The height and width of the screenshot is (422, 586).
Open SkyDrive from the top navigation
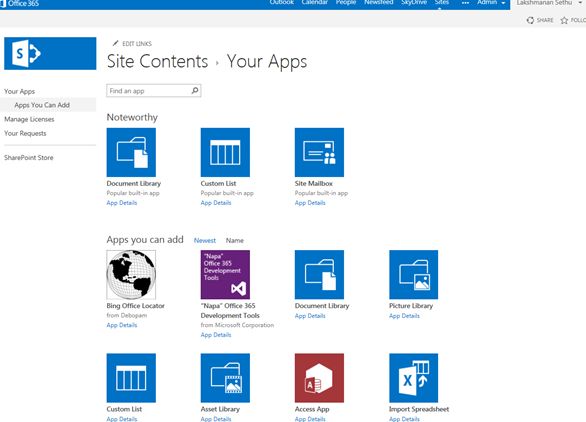coord(414,3)
